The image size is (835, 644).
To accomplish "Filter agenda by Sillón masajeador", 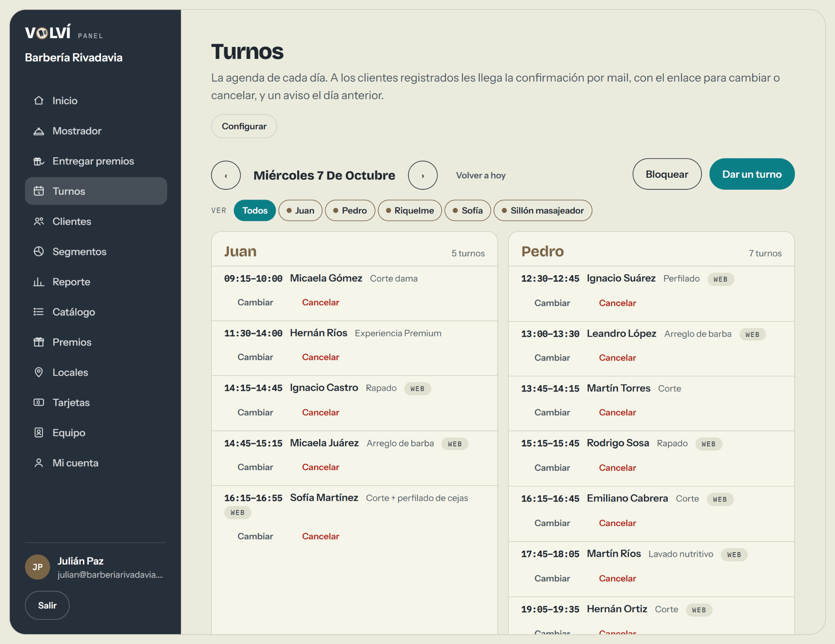I will (x=543, y=211).
